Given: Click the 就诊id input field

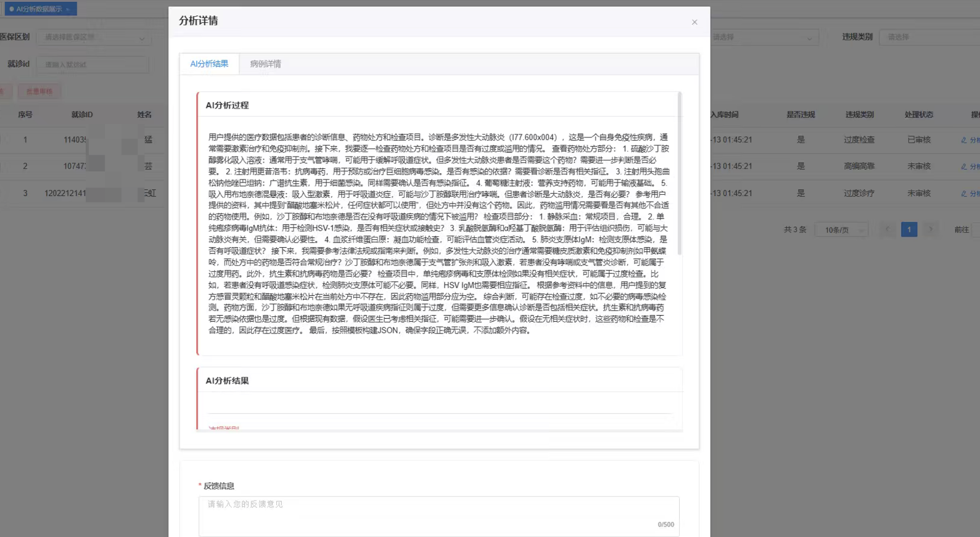Looking at the screenshot, I should (x=93, y=64).
